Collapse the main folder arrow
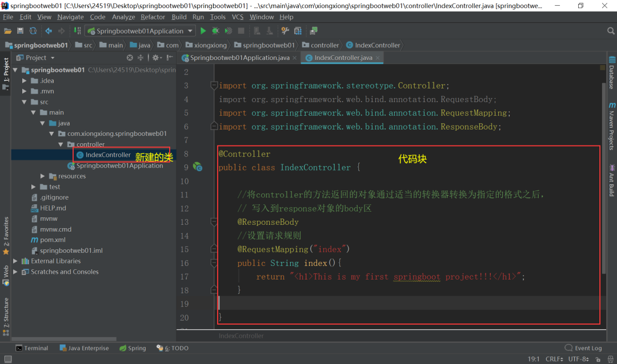 click(x=34, y=112)
